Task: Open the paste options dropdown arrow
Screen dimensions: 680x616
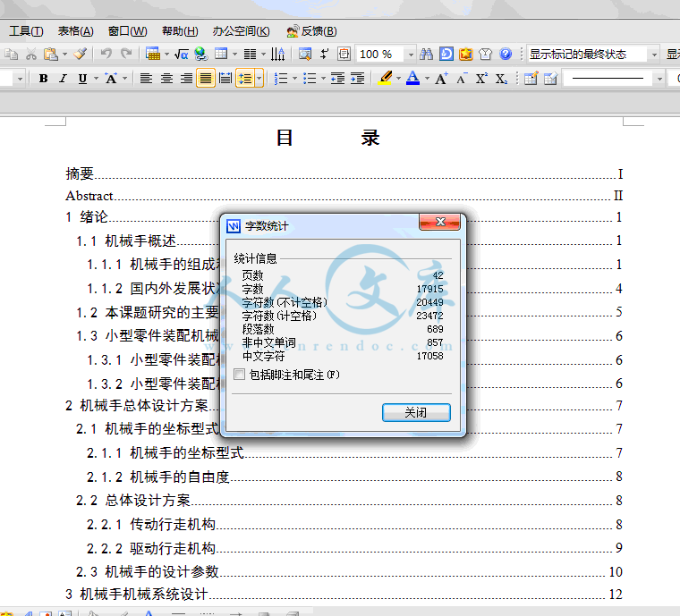Action: [x=64, y=55]
